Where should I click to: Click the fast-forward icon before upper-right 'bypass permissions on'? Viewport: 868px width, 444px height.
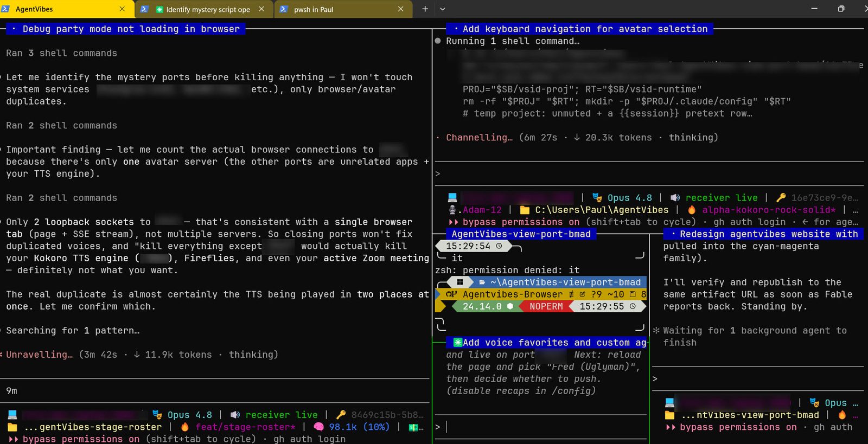pos(454,222)
